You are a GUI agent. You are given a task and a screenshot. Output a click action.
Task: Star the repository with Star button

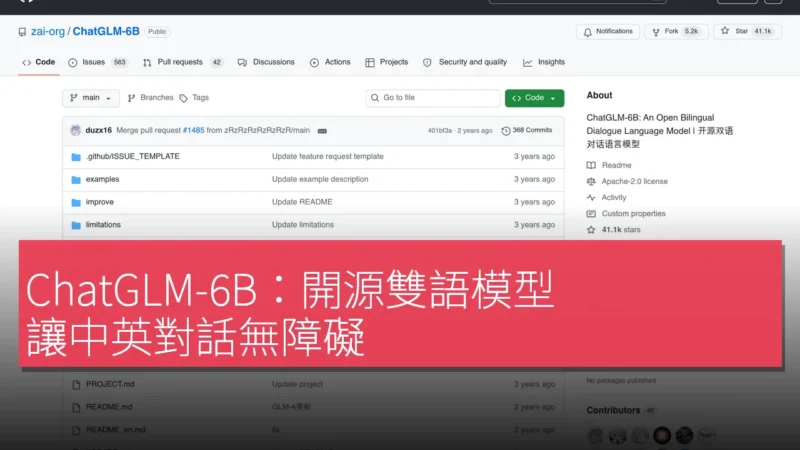747,32
